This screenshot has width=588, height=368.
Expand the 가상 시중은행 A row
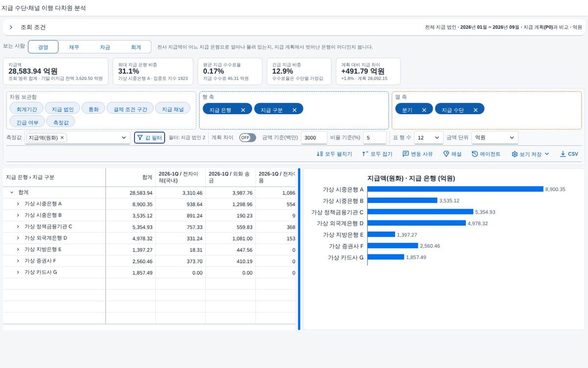(18, 203)
